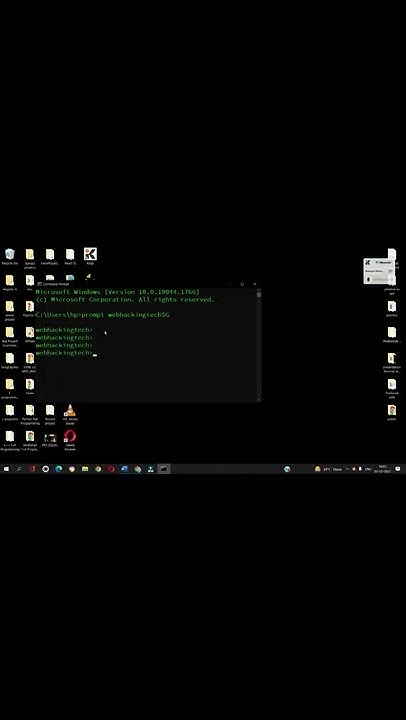Open the Windows Start menu
The image size is (406, 720).
pos(6,469)
